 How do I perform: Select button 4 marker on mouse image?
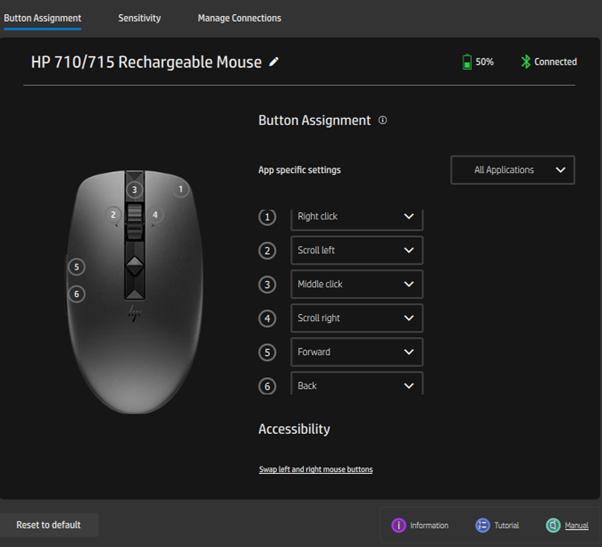tap(155, 215)
